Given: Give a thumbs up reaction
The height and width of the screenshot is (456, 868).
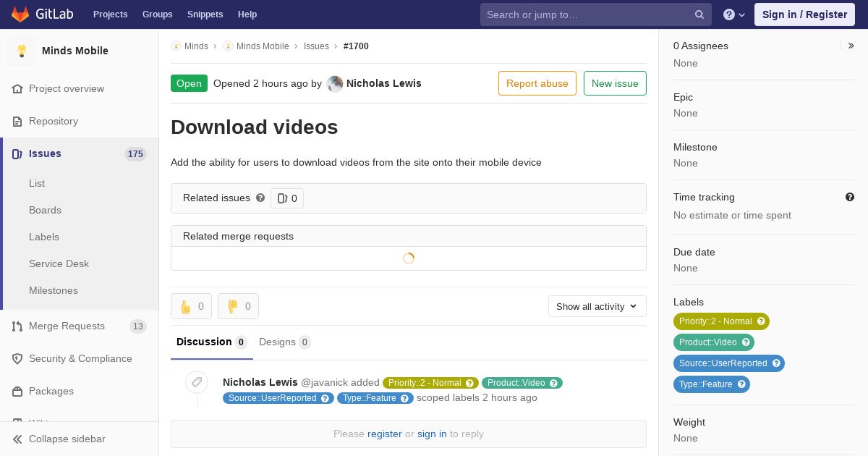Looking at the screenshot, I should tap(191, 306).
